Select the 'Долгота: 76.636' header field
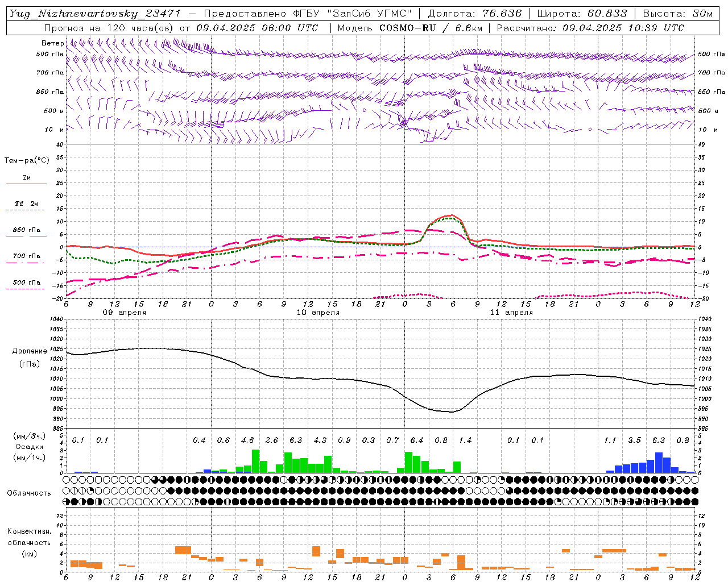This screenshot has width=728, height=582. [475, 14]
